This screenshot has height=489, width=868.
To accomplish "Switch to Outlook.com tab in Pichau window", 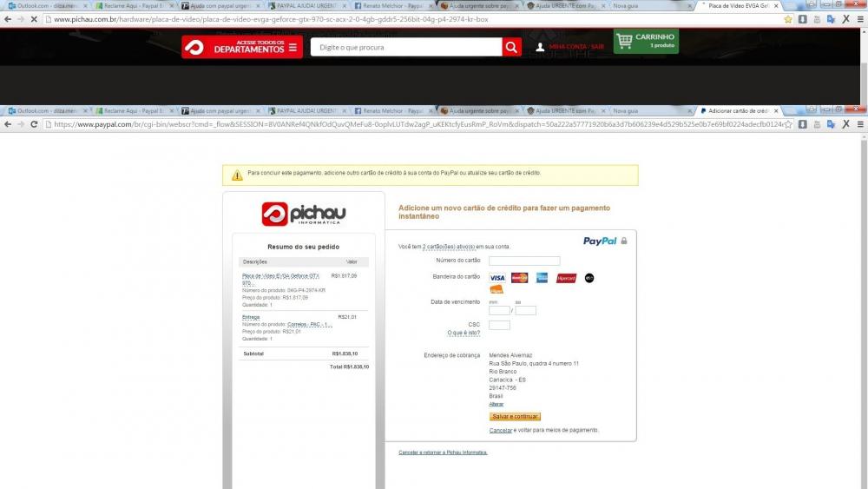I will 46,5.
